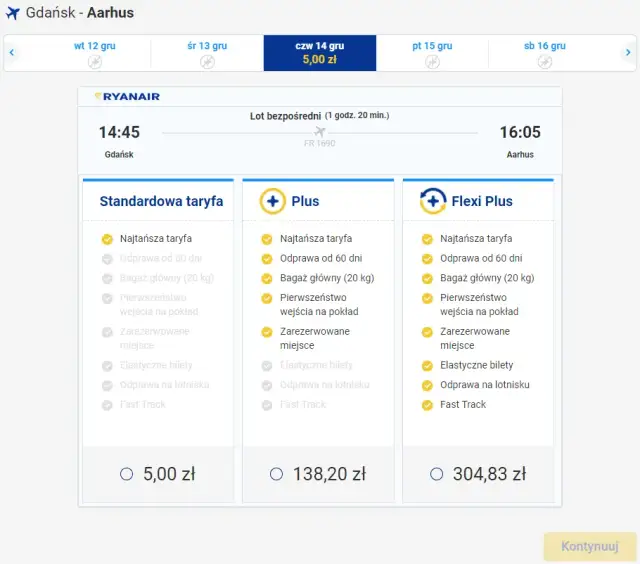Click the Plus fare circle icon
The height and width of the screenshot is (564, 640).
click(x=273, y=201)
